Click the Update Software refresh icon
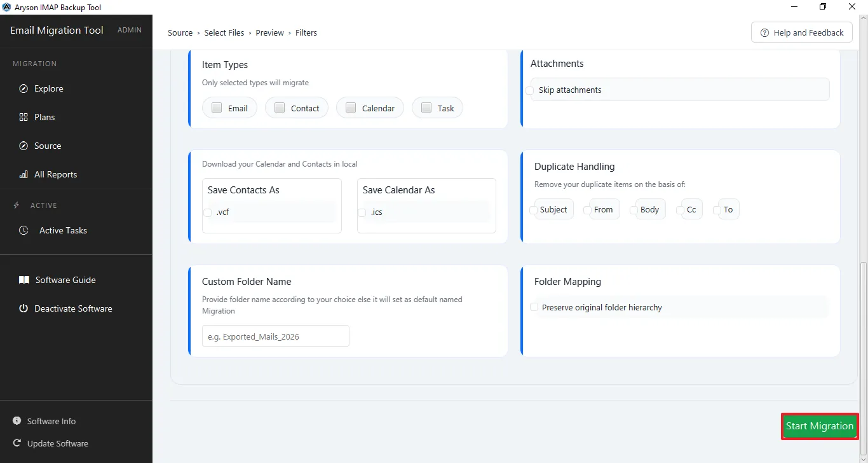Image resolution: width=868 pixels, height=463 pixels. point(17,443)
